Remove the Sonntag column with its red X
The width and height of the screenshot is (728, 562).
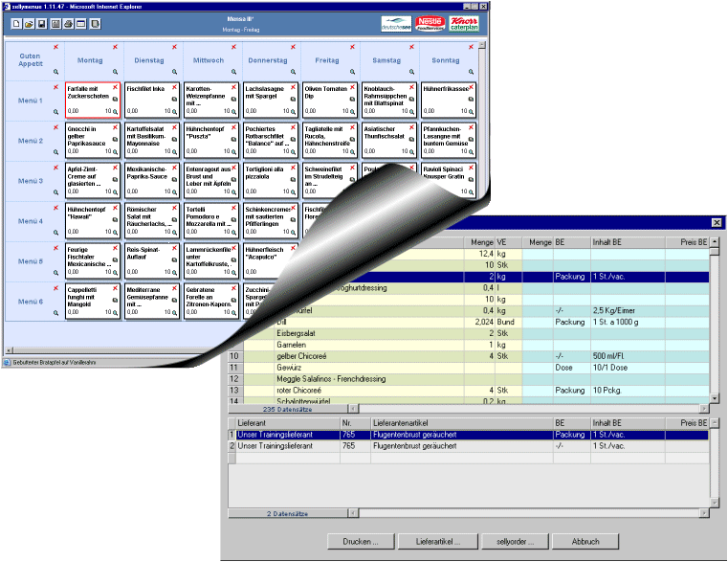(x=471, y=47)
